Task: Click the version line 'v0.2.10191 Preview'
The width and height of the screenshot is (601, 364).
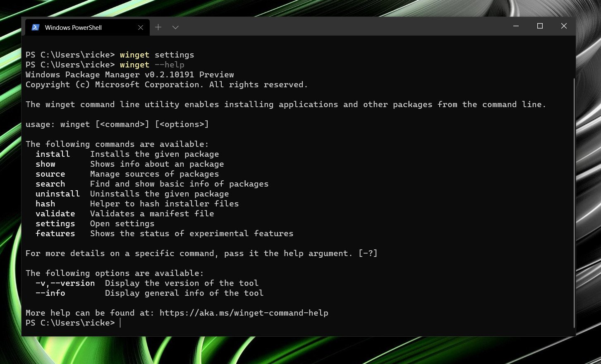Action: 189,74
